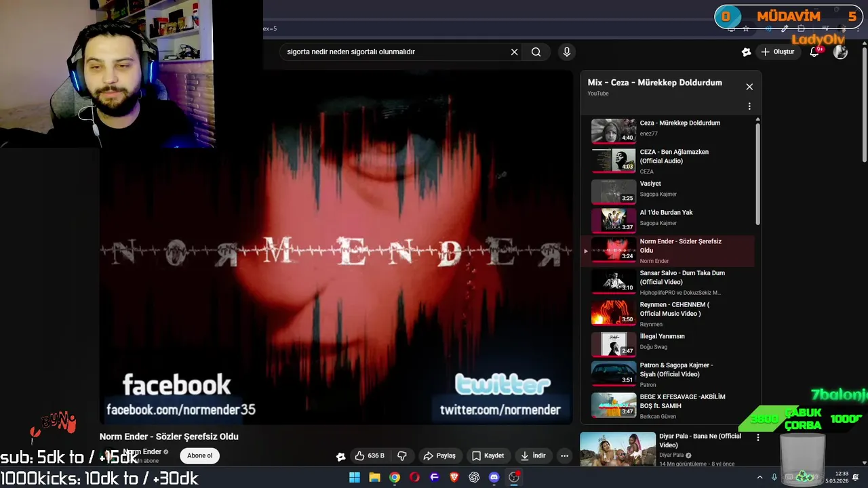868x488 pixels.
Task: Click HiphoplifePRO ve DokuzSekiz channel text
Action: tap(680, 293)
